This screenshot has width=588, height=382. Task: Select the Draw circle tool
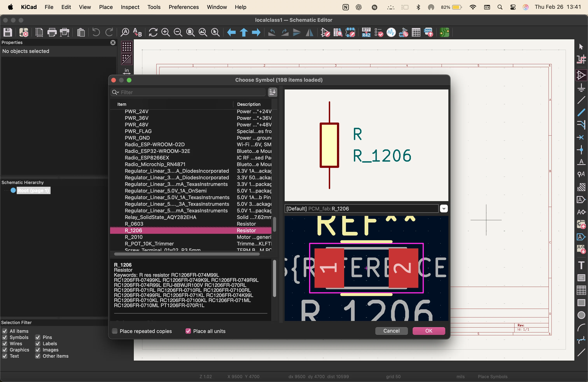(x=581, y=315)
